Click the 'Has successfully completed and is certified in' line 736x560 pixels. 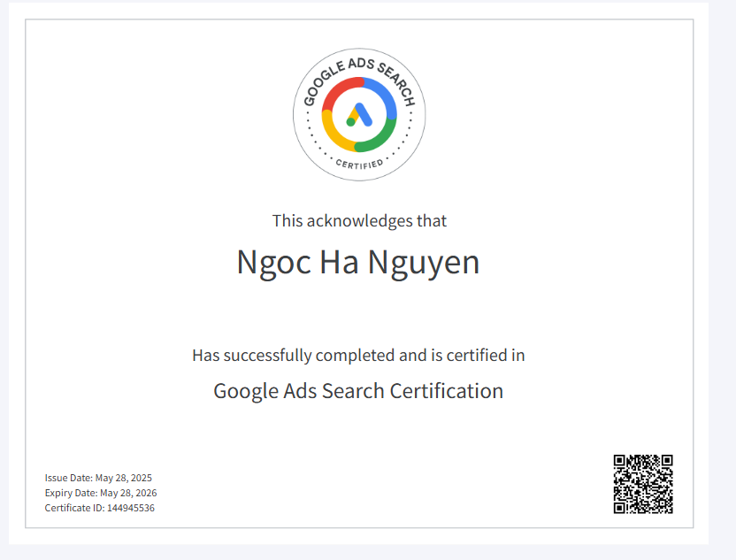pyautogui.click(x=358, y=356)
